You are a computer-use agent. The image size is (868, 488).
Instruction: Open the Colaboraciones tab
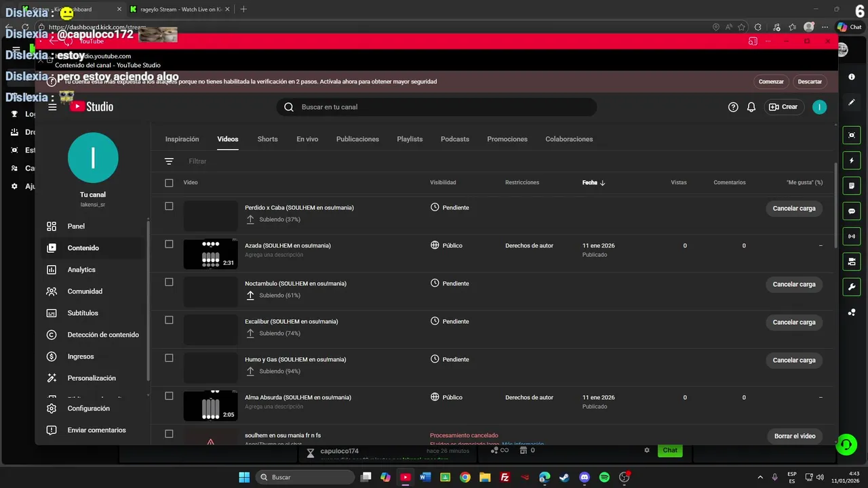569,139
